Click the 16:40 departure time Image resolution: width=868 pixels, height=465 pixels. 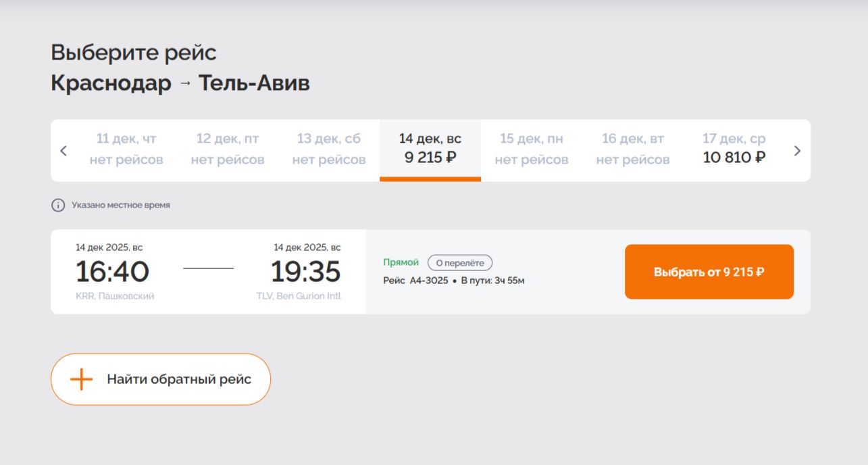[x=112, y=272]
